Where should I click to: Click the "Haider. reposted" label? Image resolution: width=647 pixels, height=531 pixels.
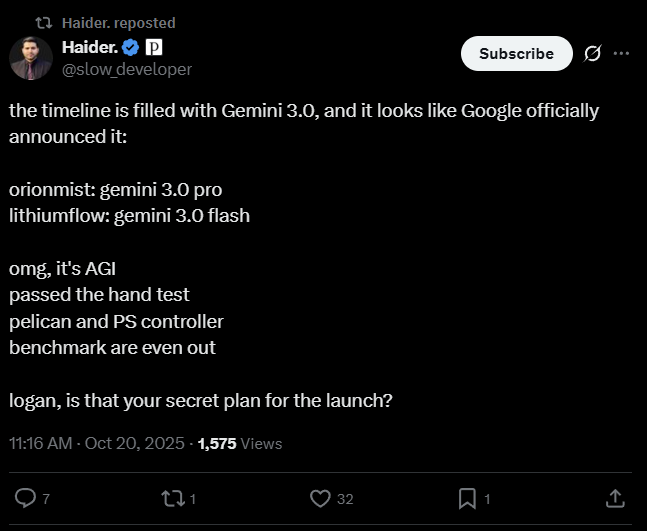118,22
